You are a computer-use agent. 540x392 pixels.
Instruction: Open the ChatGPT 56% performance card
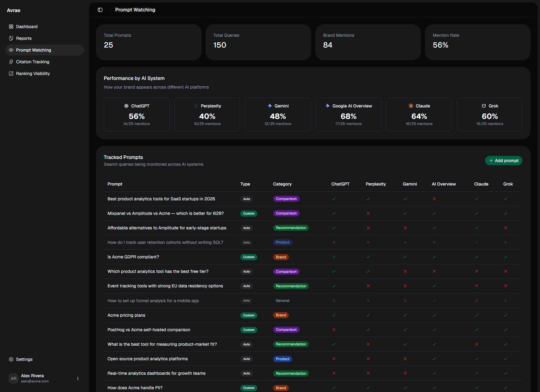[x=137, y=115]
